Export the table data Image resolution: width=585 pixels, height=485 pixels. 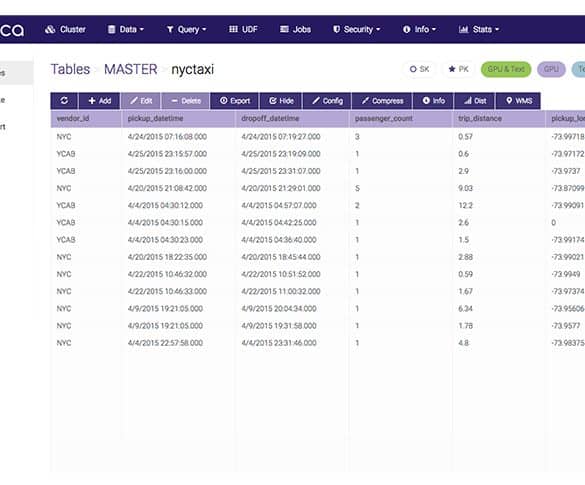tap(235, 101)
